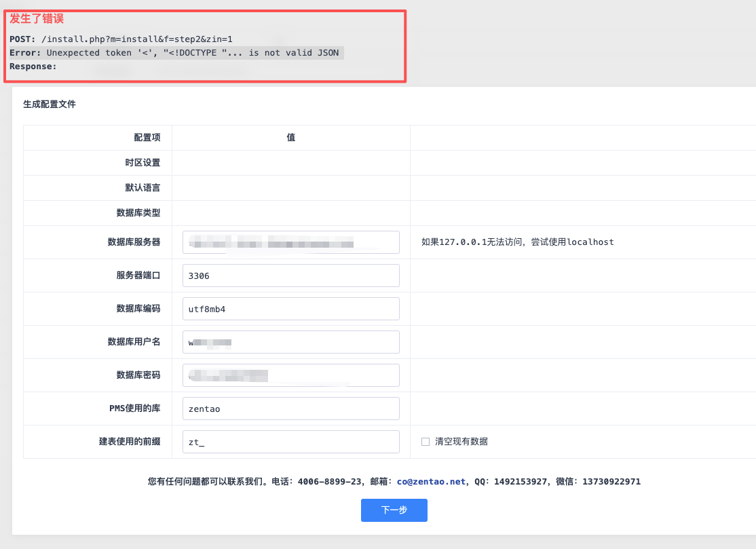The height and width of the screenshot is (549, 756).
Task: Click the 数据库服务器 row label
Action: (x=134, y=242)
